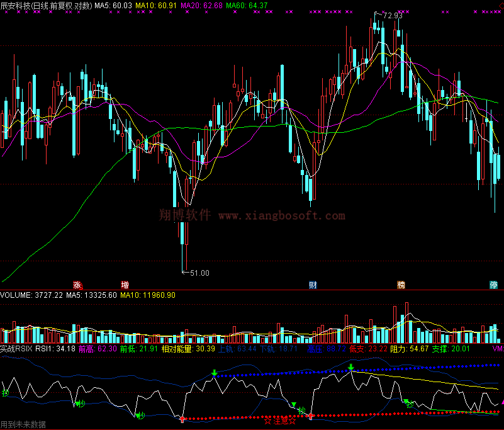Screen dimensions: 504x430
Task: Click the first red up arrow signal
Action: [x=182, y=417]
